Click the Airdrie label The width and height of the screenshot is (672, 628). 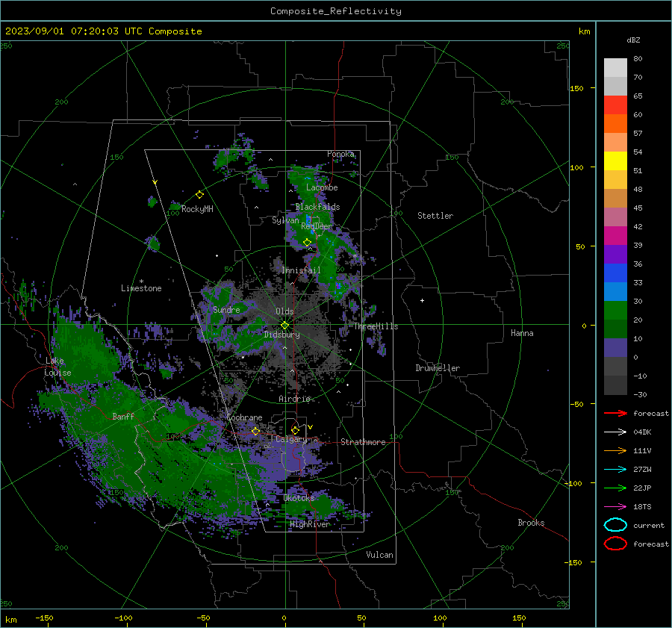click(294, 399)
